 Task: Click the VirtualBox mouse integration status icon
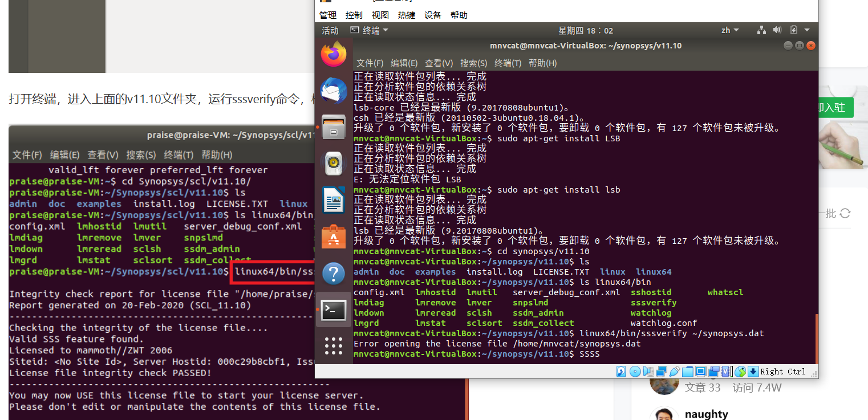tap(740, 372)
